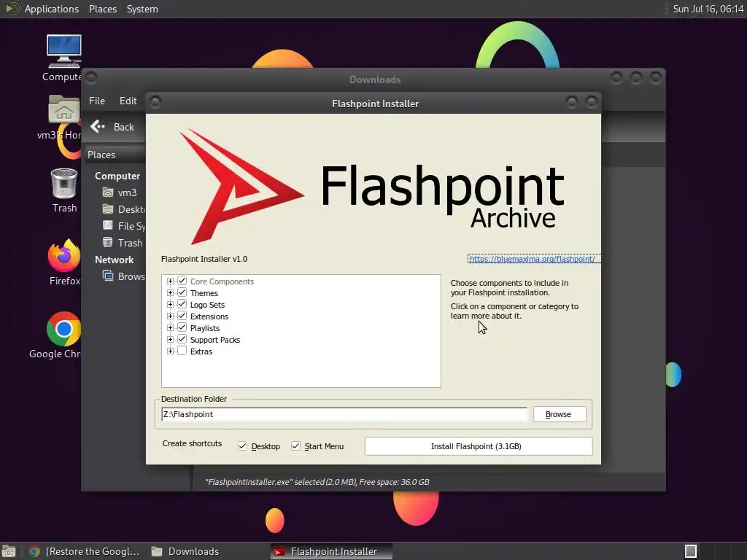The width and height of the screenshot is (747, 560).
Task: Click the show desktop icon in bottom panel
Action: [x=9, y=551]
